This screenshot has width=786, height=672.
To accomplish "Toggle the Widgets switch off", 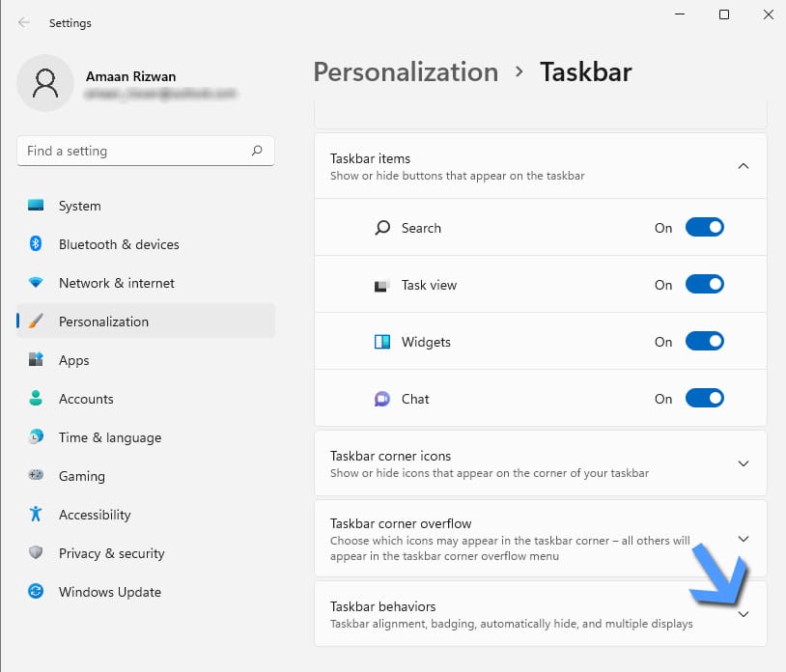I will click(704, 341).
